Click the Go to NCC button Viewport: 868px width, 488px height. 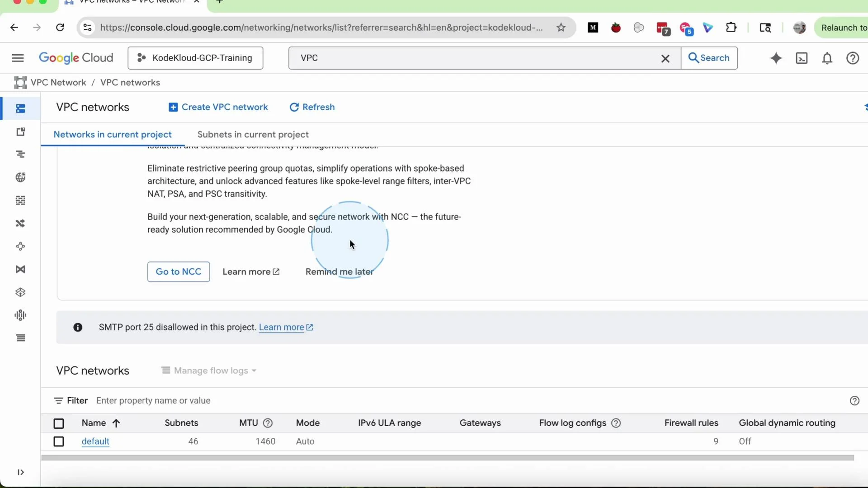[179, 272]
